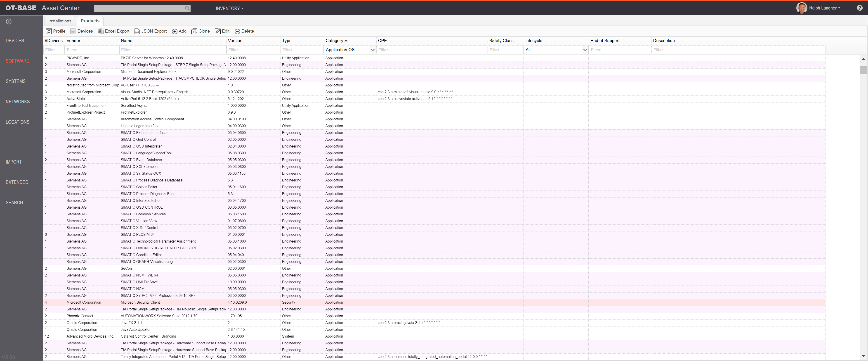Select the ProfinetExplorer name cell
The width and height of the screenshot is (868, 362).
point(172,112)
